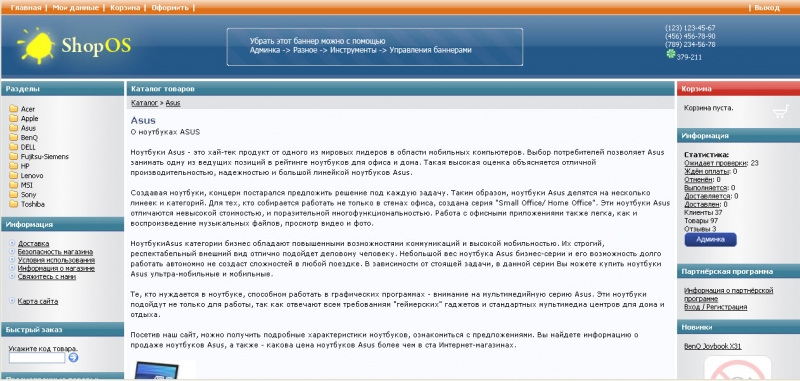Click the shopping cart icon

click(781, 112)
